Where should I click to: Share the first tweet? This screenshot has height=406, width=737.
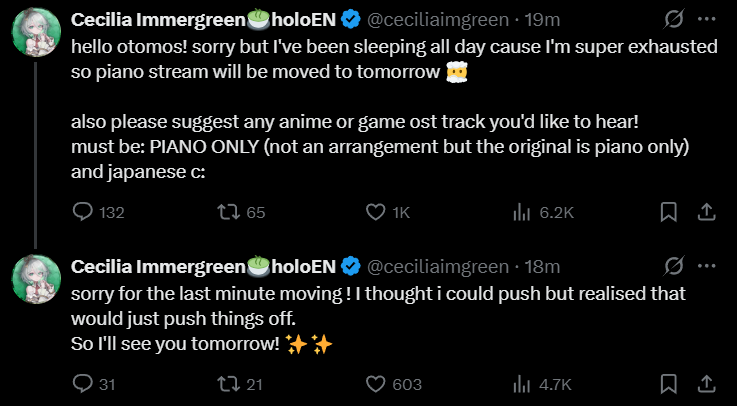tap(705, 212)
